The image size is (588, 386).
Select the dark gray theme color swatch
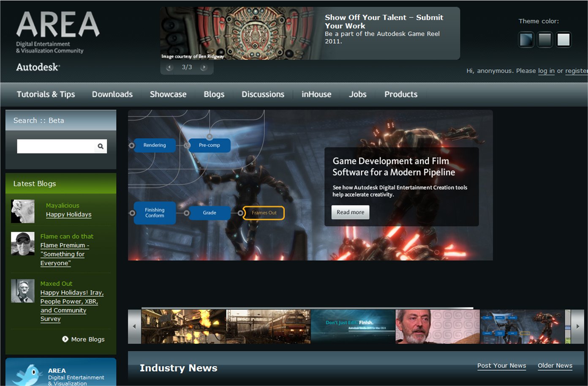click(545, 40)
